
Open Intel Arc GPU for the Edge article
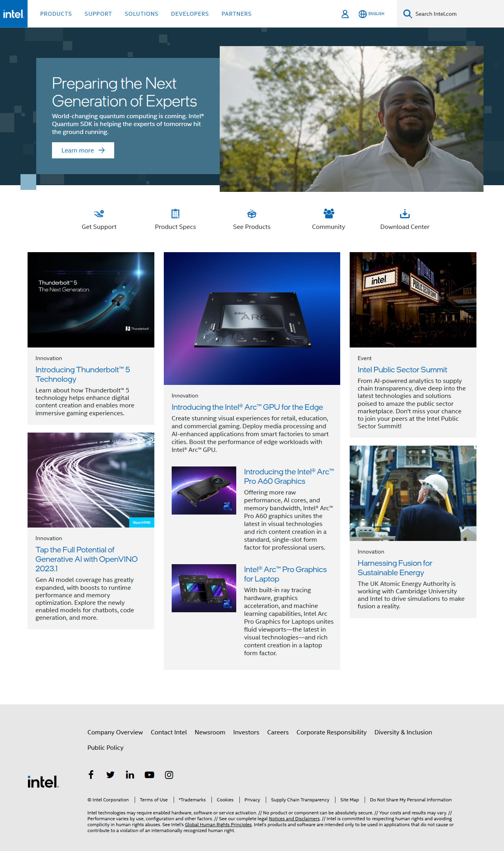tap(247, 407)
